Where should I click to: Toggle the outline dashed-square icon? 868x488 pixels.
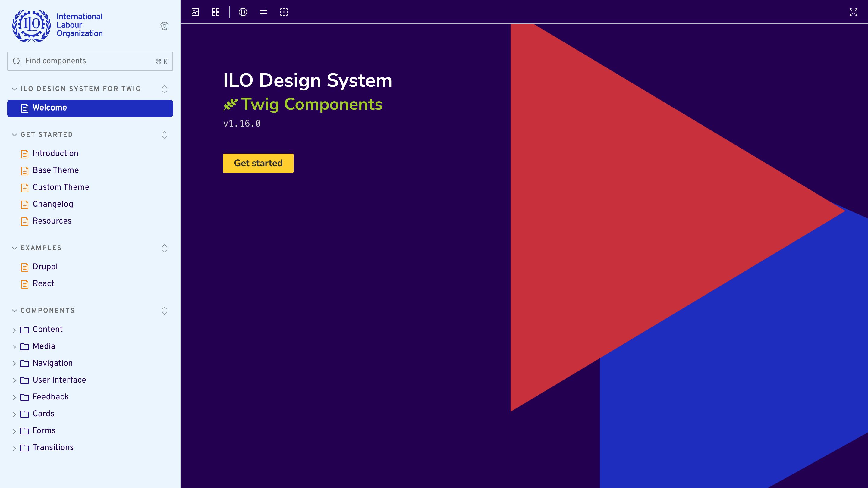tap(284, 12)
